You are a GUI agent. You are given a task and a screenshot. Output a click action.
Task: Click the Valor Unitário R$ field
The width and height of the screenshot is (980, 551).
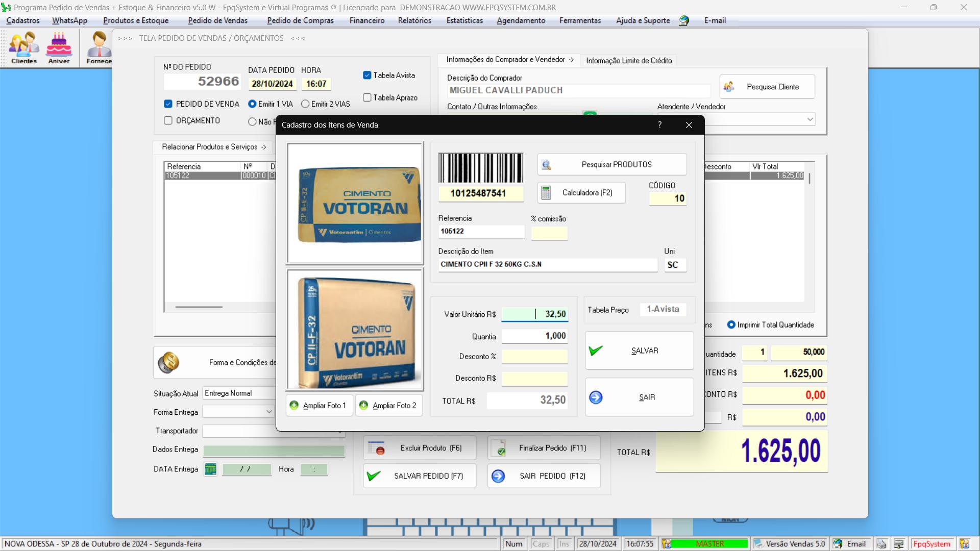coord(535,314)
